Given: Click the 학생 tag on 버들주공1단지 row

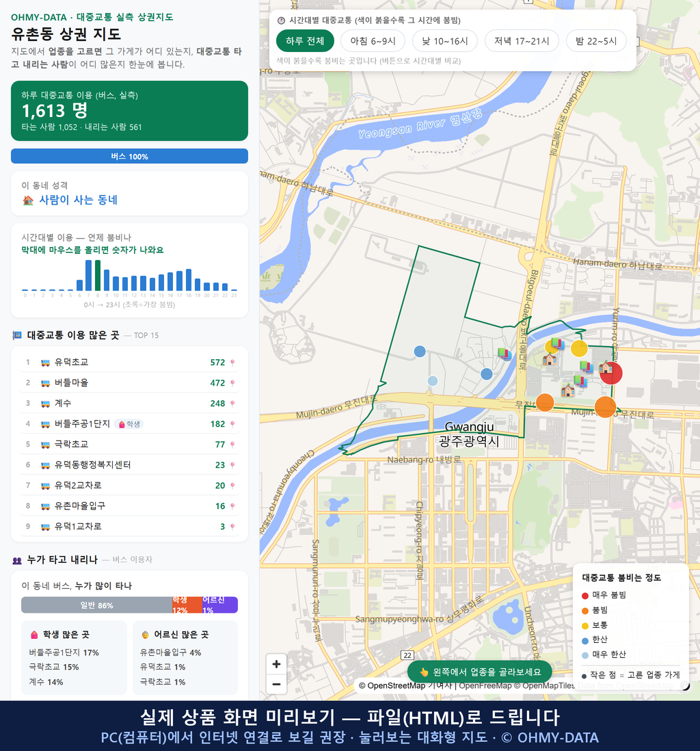Looking at the screenshot, I should pos(129,424).
